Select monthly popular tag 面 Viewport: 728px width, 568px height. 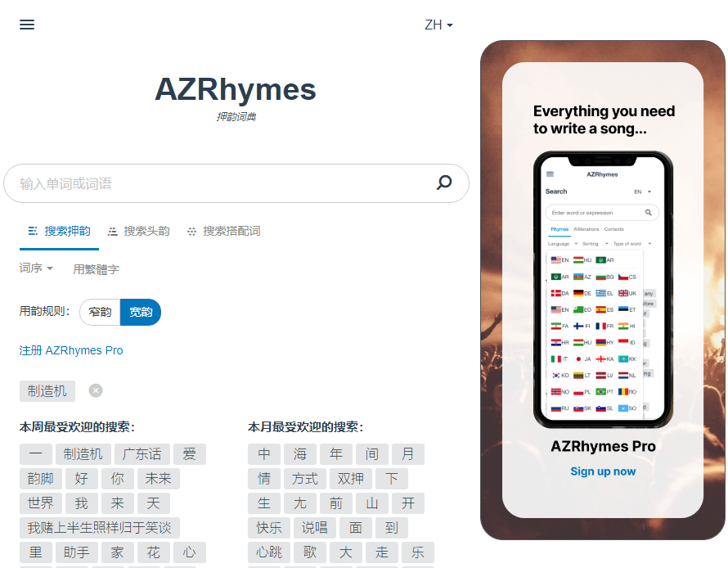point(356,528)
